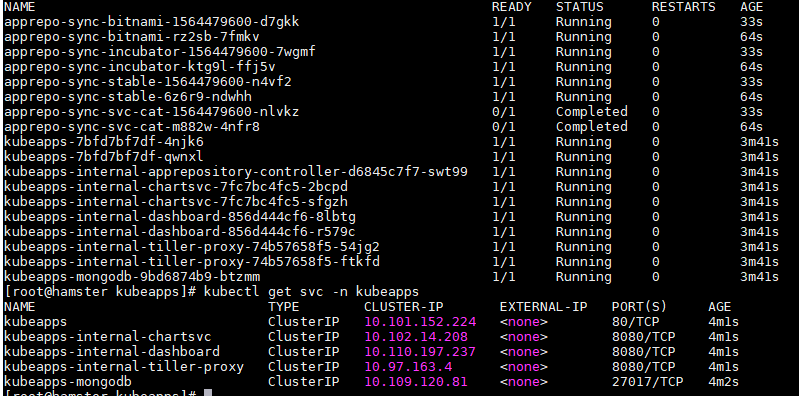The image size is (799, 396).
Task: Click the STATUS column header in the pod list
Action: (579, 7)
